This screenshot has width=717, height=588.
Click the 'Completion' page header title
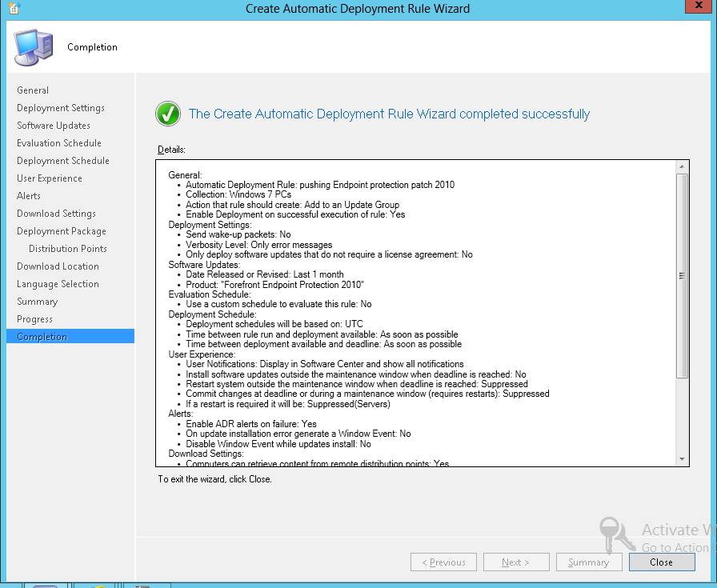point(92,47)
